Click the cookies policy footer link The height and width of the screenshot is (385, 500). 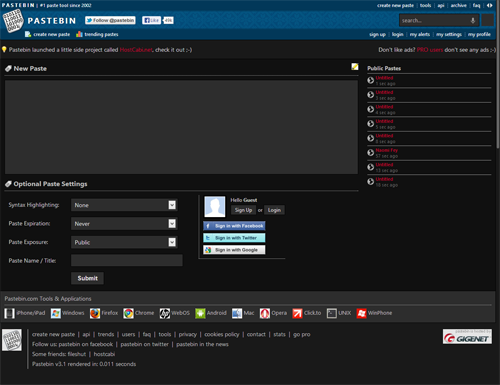222,334
